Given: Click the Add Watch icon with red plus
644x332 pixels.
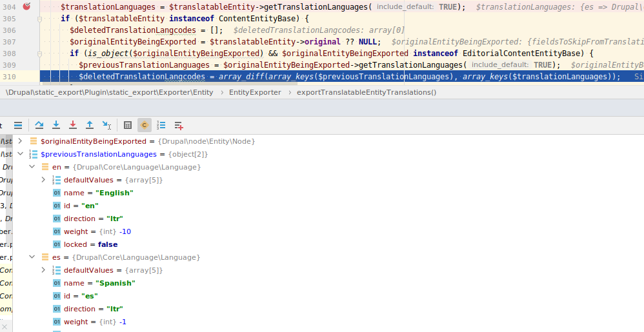Looking at the screenshot, I should click(179, 125).
